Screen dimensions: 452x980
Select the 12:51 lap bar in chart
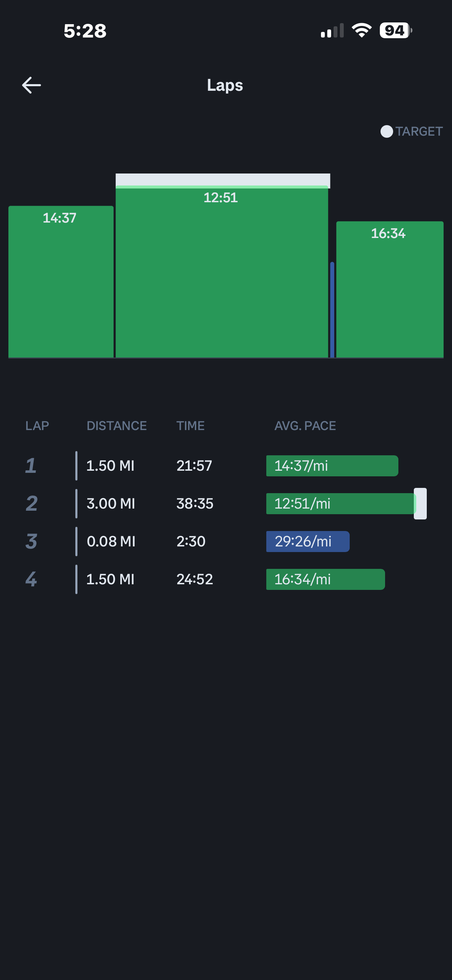tap(222, 272)
